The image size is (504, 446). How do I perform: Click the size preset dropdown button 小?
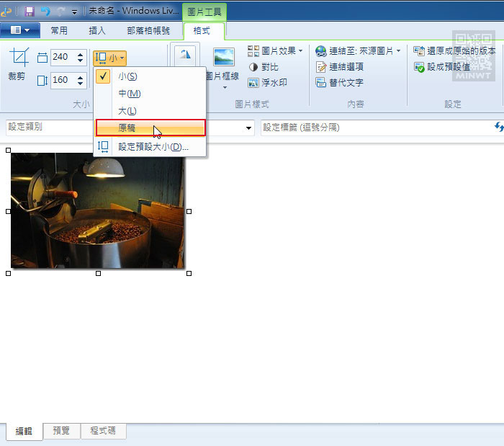(x=109, y=58)
